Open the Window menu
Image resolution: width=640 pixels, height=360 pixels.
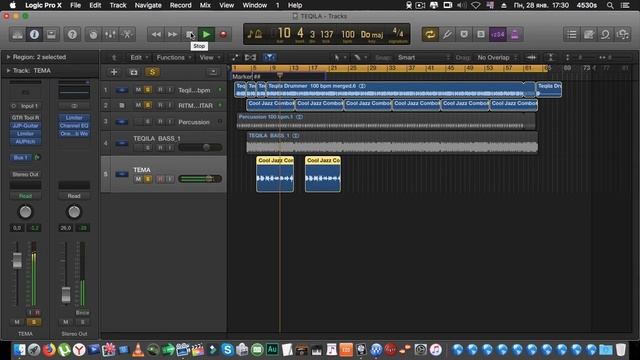click(x=255, y=5)
